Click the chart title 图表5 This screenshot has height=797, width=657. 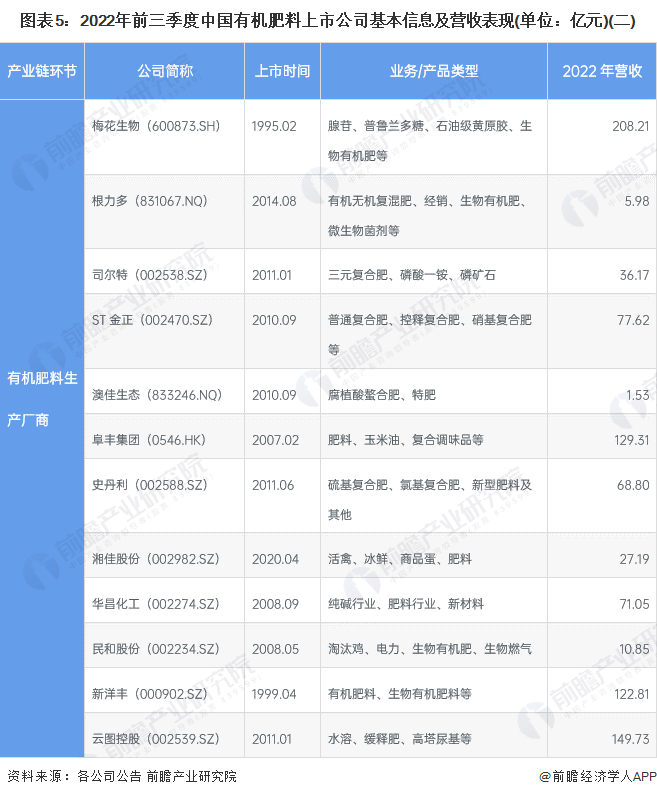pyautogui.click(x=328, y=21)
